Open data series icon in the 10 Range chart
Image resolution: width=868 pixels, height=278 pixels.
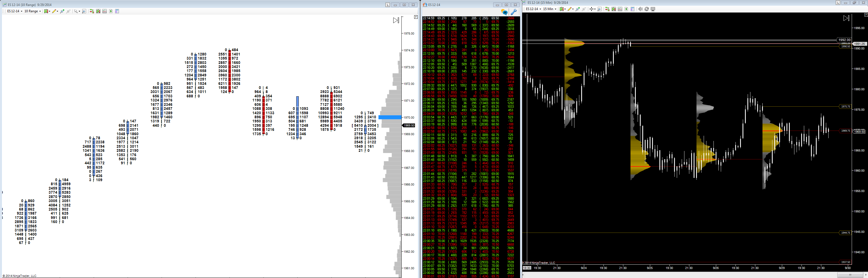pyautogui.click(x=98, y=11)
